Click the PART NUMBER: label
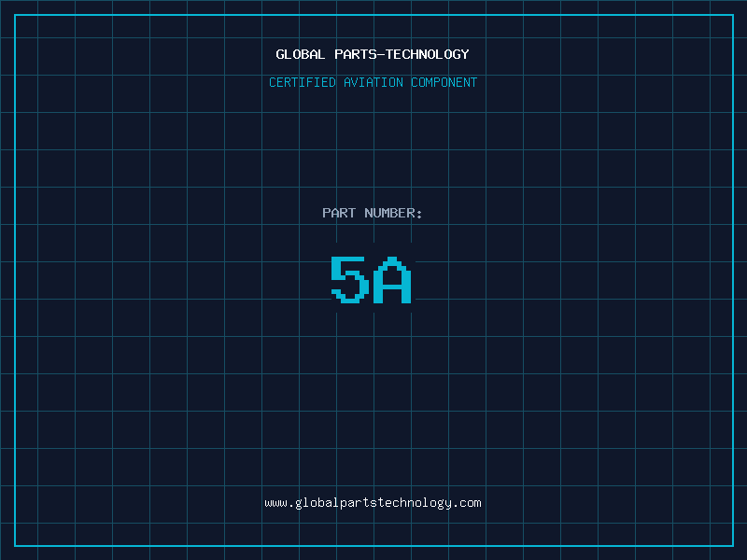The image size is (747, 560). click(373, 213)
